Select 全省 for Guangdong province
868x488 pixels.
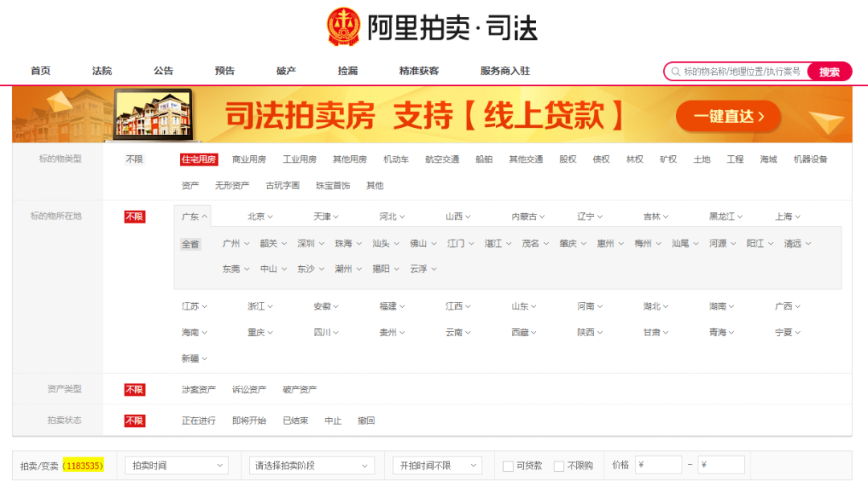(190, 244)
